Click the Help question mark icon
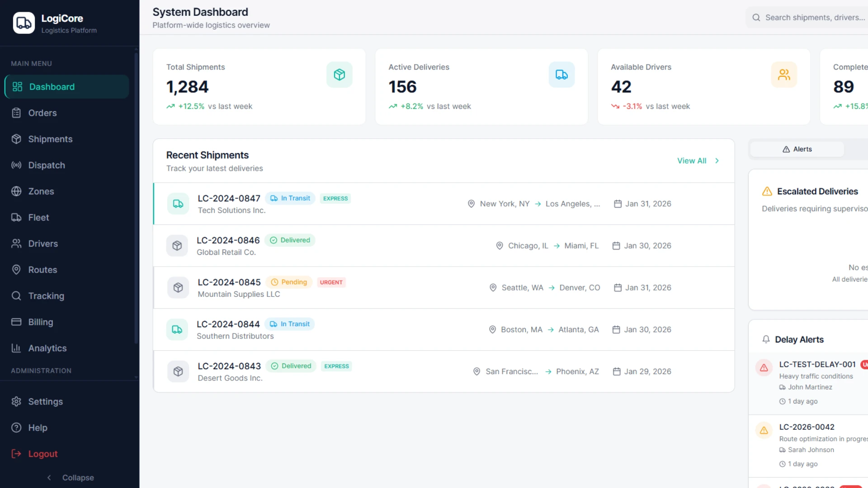 point(16,428)
